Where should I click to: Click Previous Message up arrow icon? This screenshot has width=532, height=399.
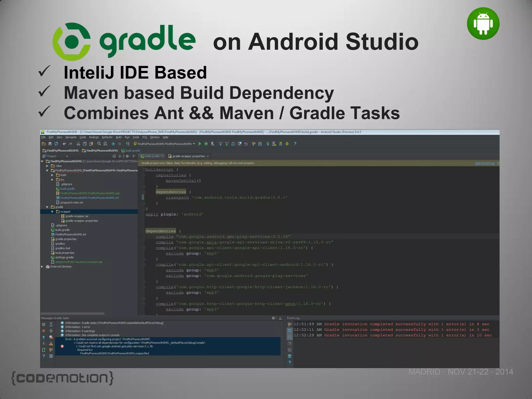tap(44, 337)
